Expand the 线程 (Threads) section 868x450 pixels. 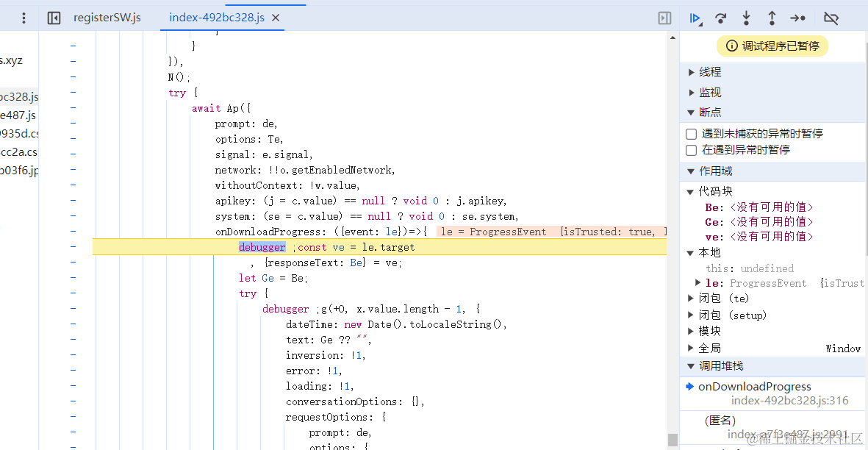[691, 72]
